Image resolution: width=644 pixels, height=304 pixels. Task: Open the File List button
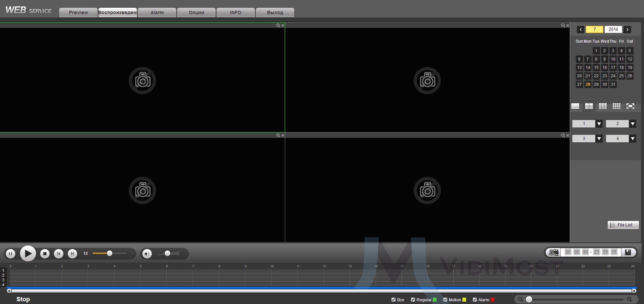point(623,225)
